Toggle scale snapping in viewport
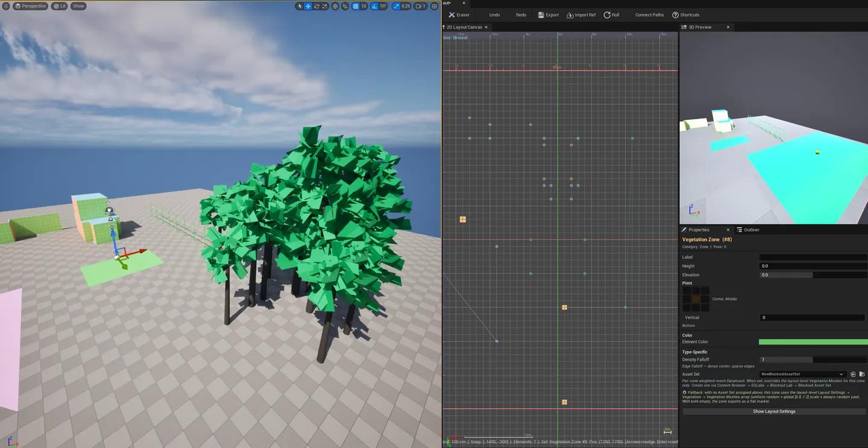 coord(396,6)
